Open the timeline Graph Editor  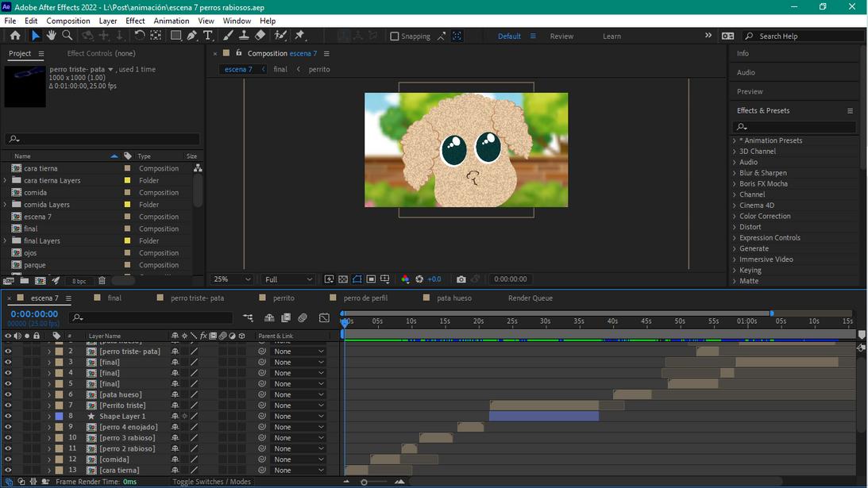pos(324,318)
